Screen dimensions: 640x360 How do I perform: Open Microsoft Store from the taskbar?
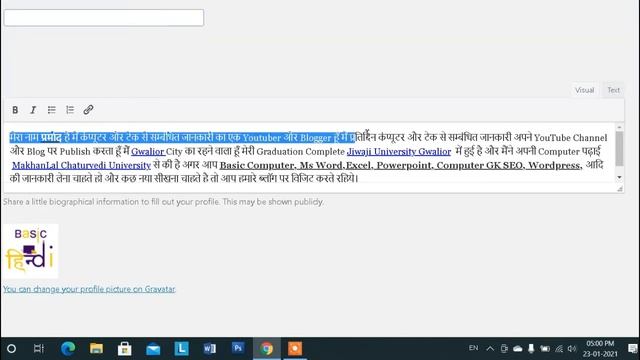pyautogui.click(x=124, y=349)
